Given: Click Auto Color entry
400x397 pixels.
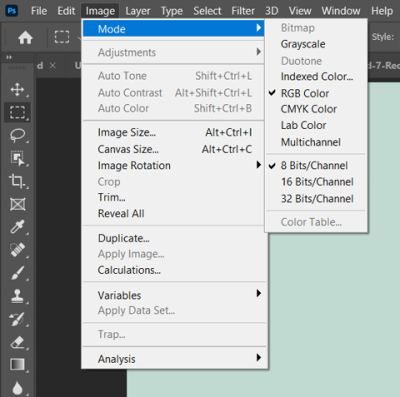Looking at the screenshot, I should coord(173,108).
